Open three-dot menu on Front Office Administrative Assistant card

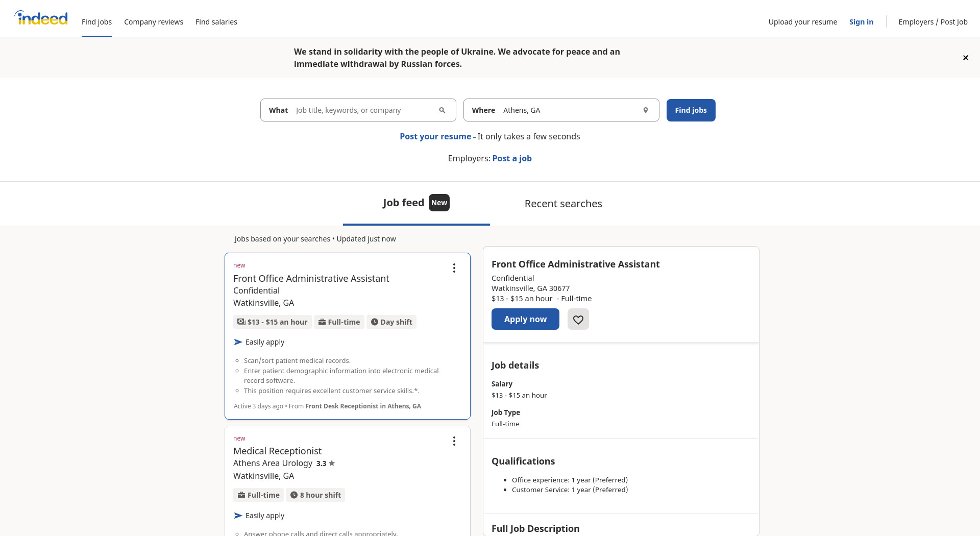[x=454, y=268]
